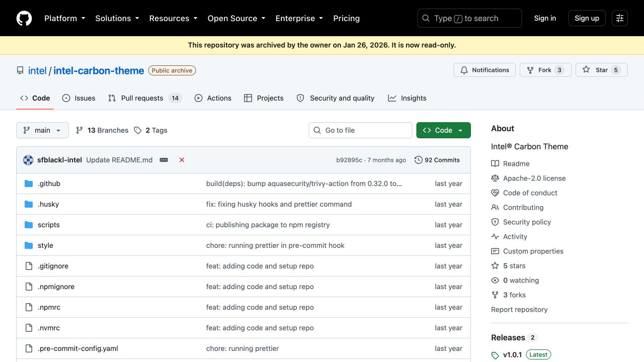644x362 pixels.
Task: Open the main branch selector dropdown
Action: coord(42,130)
